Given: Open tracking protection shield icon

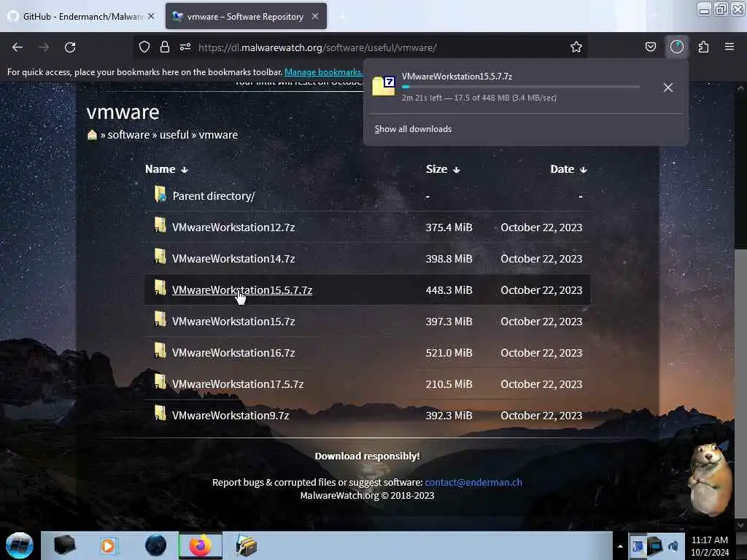Looking at the screenshot, I should coord(144,47).
